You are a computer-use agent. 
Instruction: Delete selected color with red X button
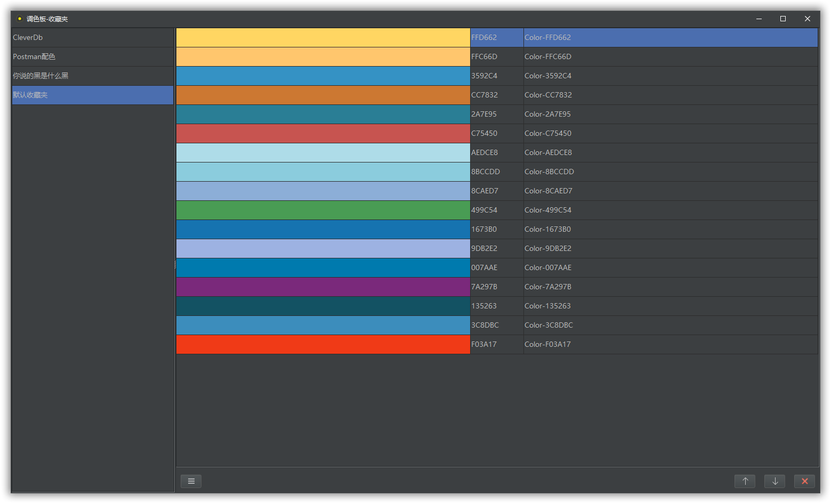[x=805, y=481]
